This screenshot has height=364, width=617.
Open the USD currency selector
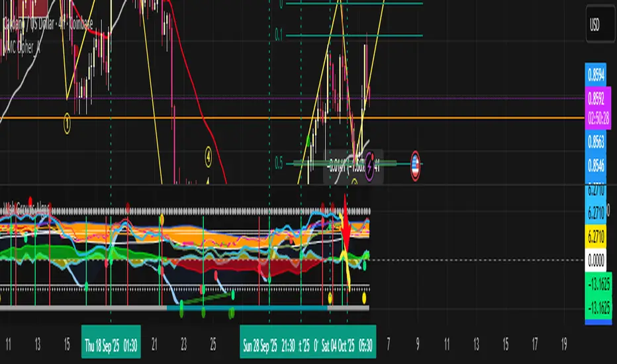(x=600, y=24)
